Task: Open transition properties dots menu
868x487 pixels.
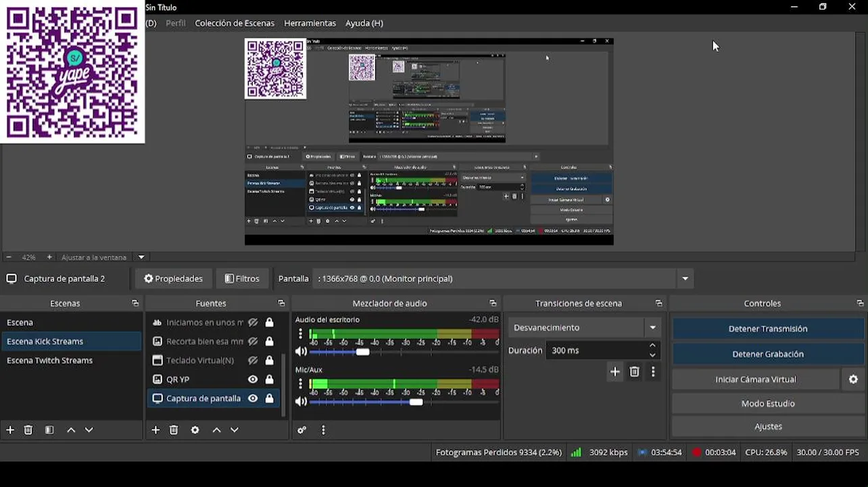Action: pyautogui.click(x=653, y=371)
